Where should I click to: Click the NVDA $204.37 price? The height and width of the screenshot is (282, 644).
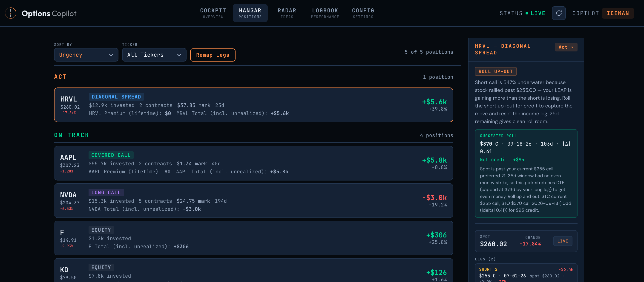[69, 203]
